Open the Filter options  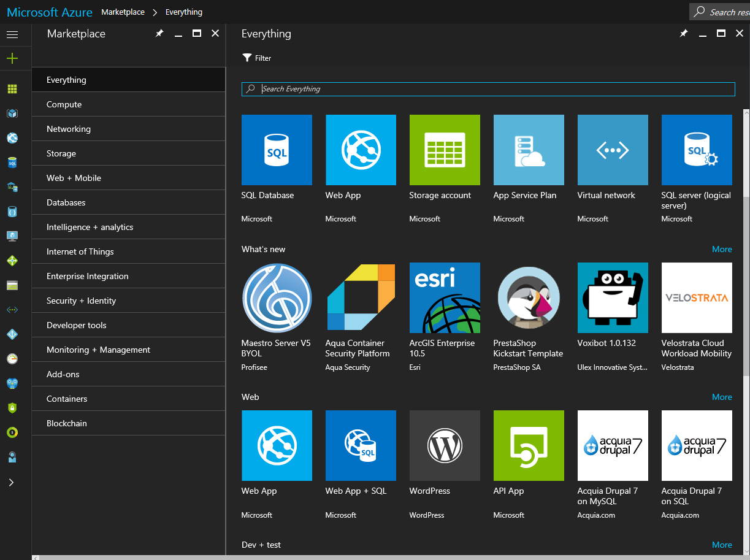tap(256, 58)
